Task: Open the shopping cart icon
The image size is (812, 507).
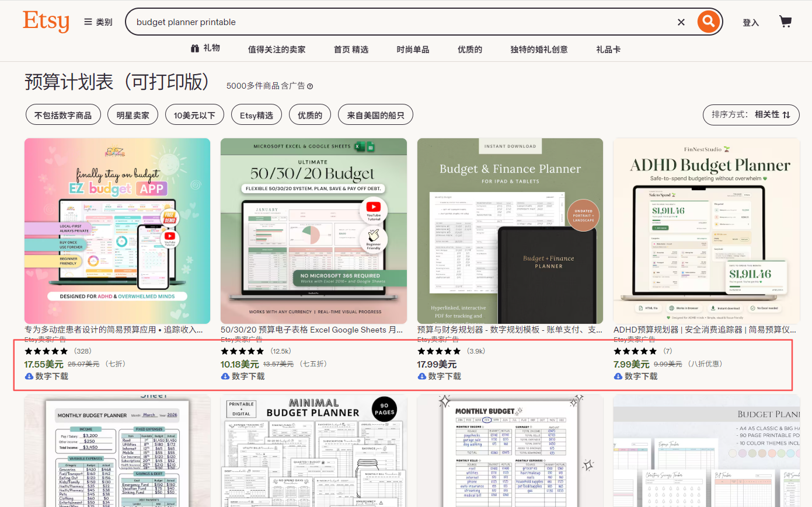Action: (786, 22)
